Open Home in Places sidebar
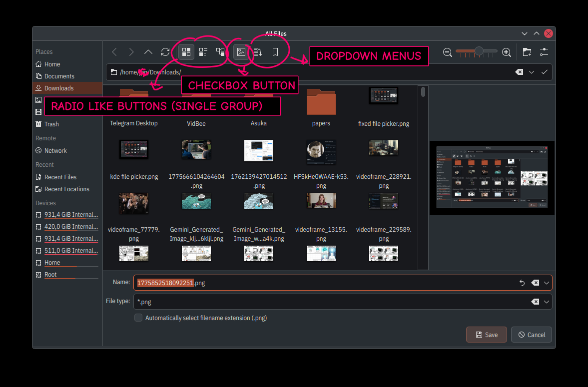This screenshot has width=588, height=387. (67, 64)
